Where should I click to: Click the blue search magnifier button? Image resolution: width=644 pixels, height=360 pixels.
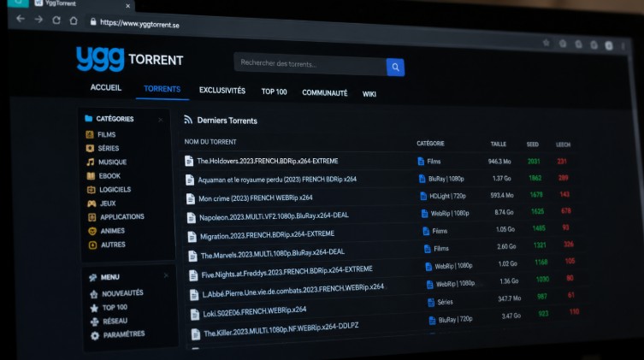[395, 67]
